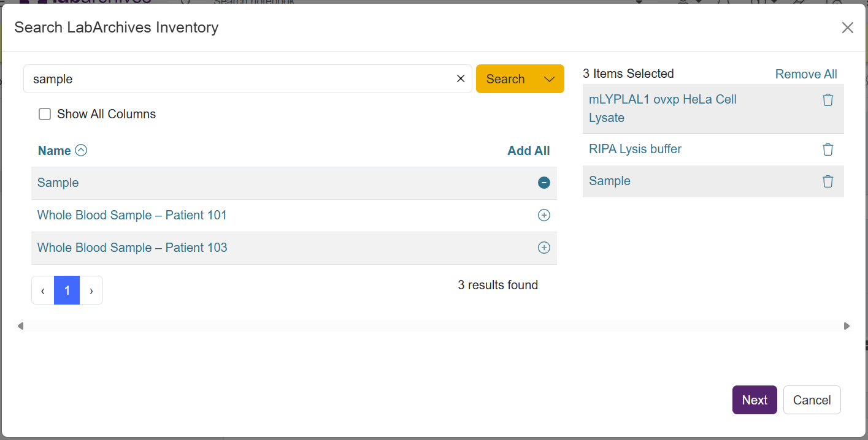Viewport: 868px width, 440px height.
Task: Delete mLYPLAL1 ovxp HeLa Cell Lysate using trash icon
Action: tap(828, 99)
